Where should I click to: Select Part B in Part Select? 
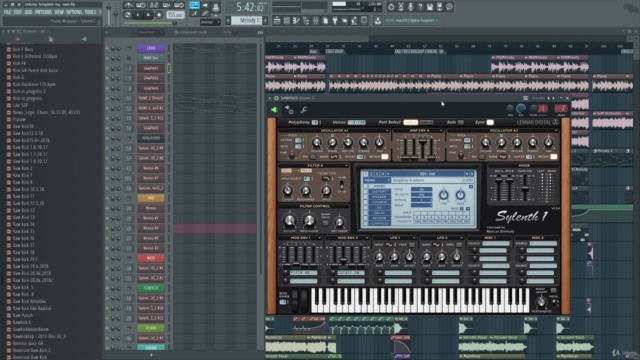point(427,122)
